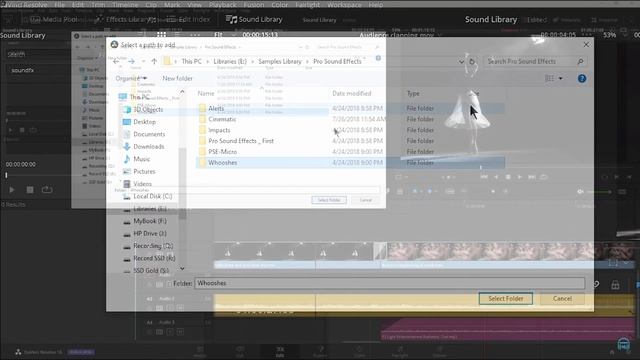This screenshot has width=640, height=360.
Task: Go back using the dialog's Back arrow
Action: tap(116, 61)
